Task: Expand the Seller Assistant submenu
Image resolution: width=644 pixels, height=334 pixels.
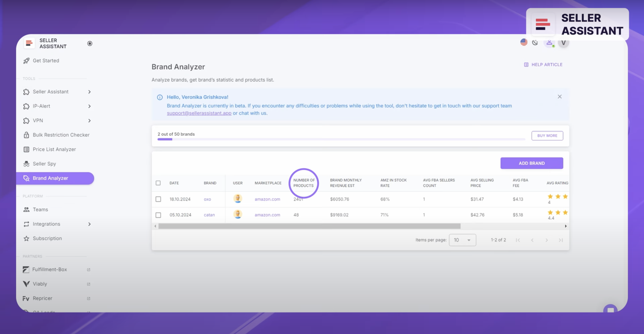Action: click(89, 92)
